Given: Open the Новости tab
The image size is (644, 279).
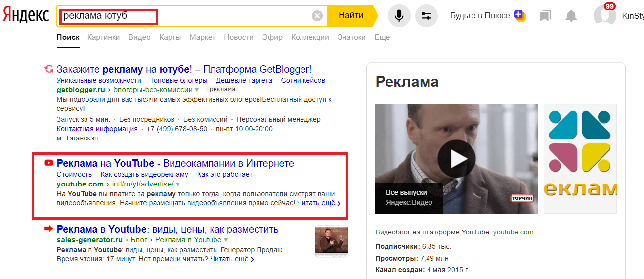Looking at the screenshot, I should click(239, 37).
